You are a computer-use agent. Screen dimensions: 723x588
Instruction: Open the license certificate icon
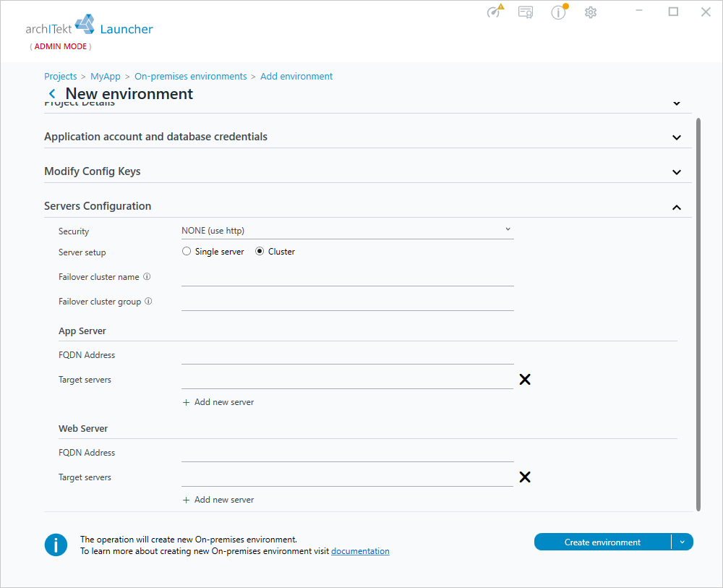526,12
